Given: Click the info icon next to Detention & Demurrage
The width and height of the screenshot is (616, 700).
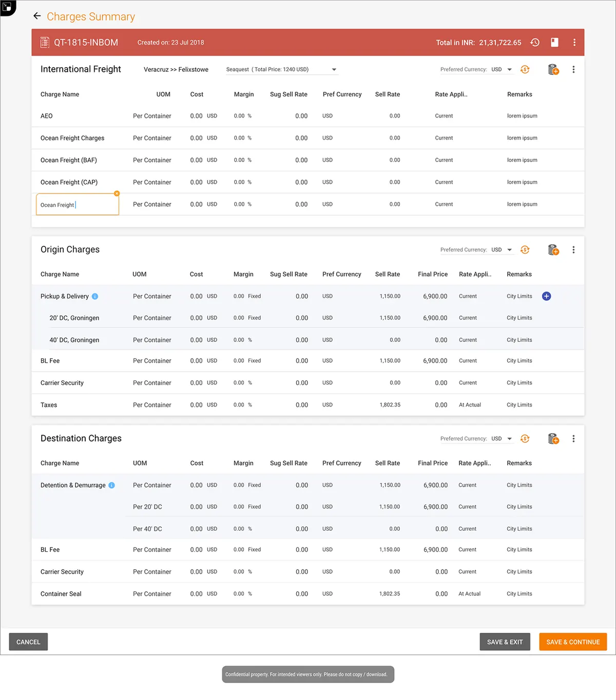Looking at the screenshot, I should [112, 485].
